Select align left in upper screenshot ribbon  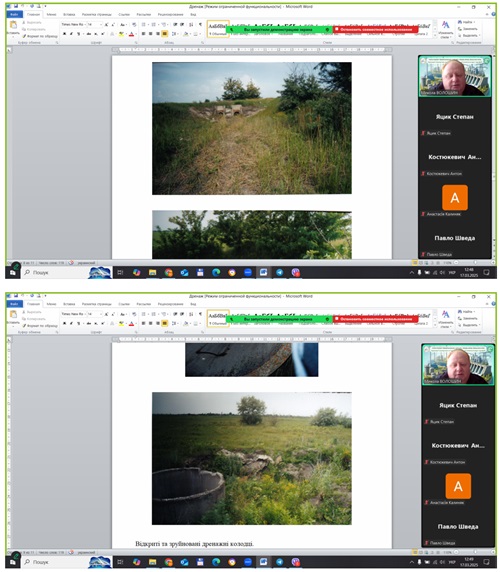click(x=143, y=34)
